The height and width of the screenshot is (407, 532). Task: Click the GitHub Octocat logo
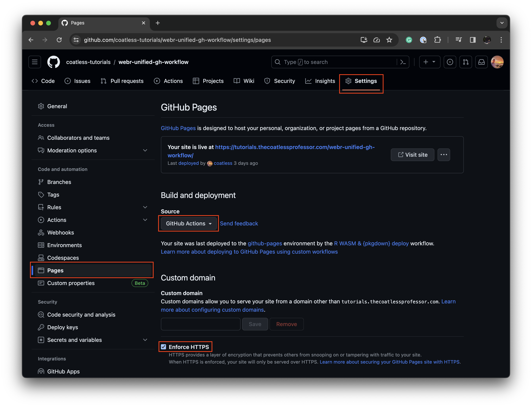[53, 62]
